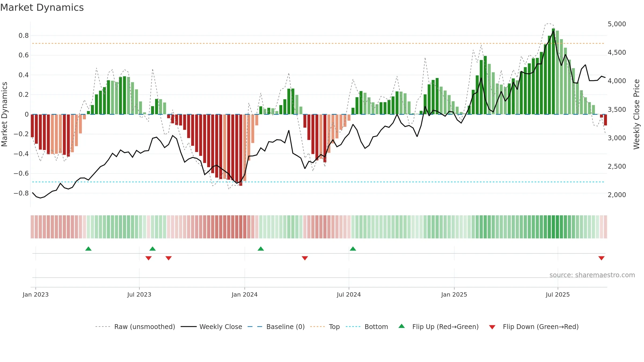Toggle the Top legend entry
The height and width of the screenshot is (362, 644).
pos(325,327)
